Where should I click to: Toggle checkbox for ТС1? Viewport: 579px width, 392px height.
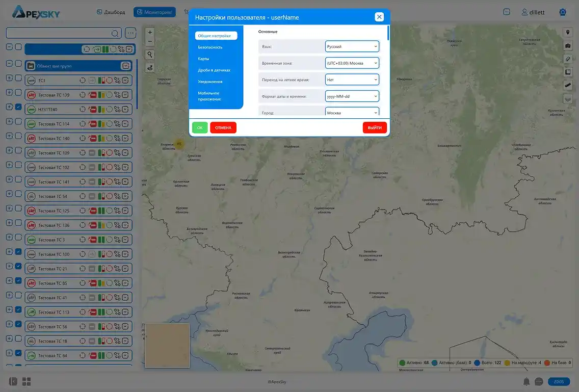(x=18, y=78)
